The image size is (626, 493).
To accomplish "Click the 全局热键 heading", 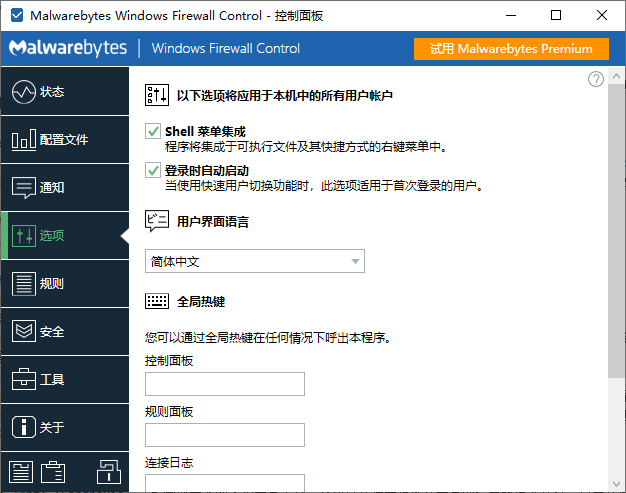I will tap(201, 301).
